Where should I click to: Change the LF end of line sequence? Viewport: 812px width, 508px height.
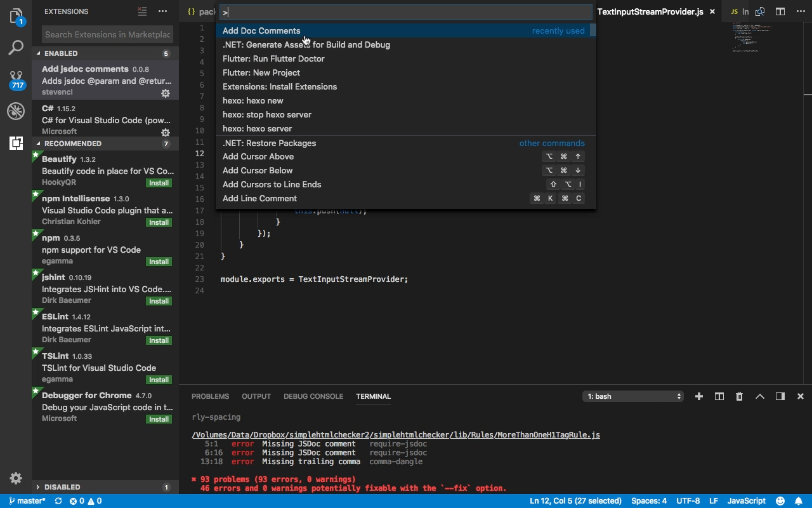tap(714, 501)
